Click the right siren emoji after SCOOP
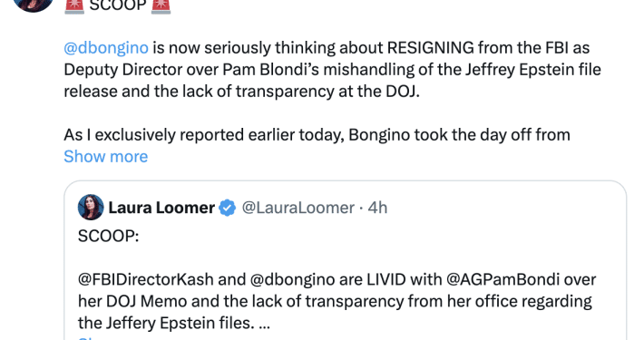Screen dimensions: 644x340 pyautogui.click(x=161, y=5)
